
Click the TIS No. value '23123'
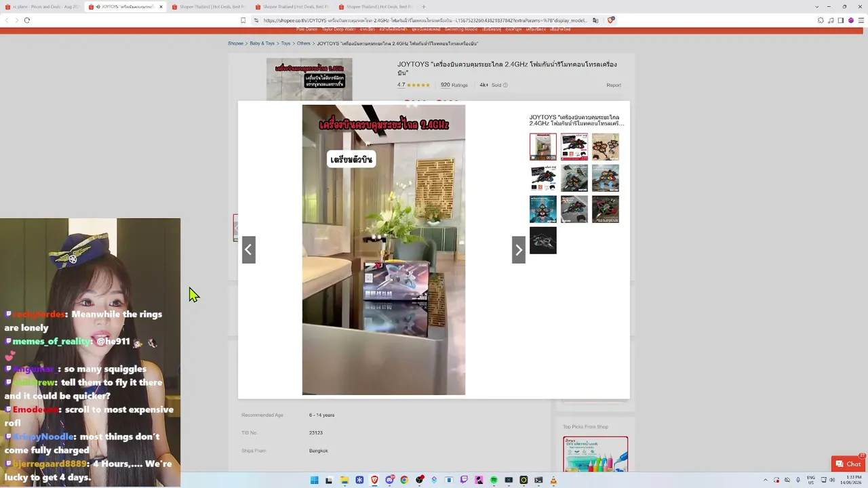[316, 433]
